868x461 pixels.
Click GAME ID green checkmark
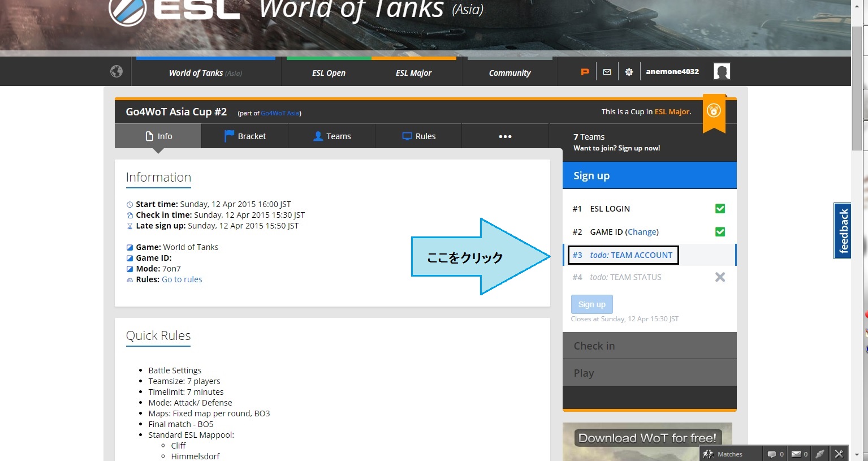click(x=720, y=232)
